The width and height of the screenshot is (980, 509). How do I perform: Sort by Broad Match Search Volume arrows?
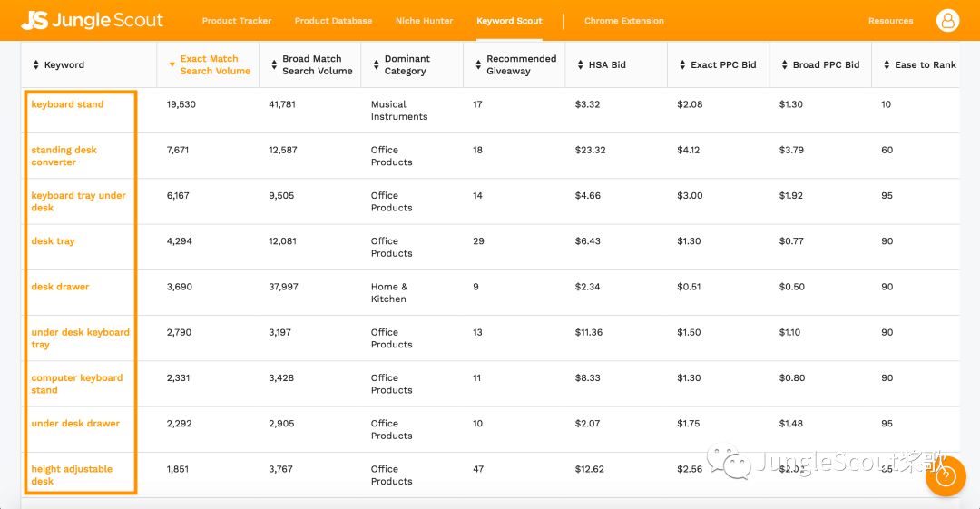[274, 64]
